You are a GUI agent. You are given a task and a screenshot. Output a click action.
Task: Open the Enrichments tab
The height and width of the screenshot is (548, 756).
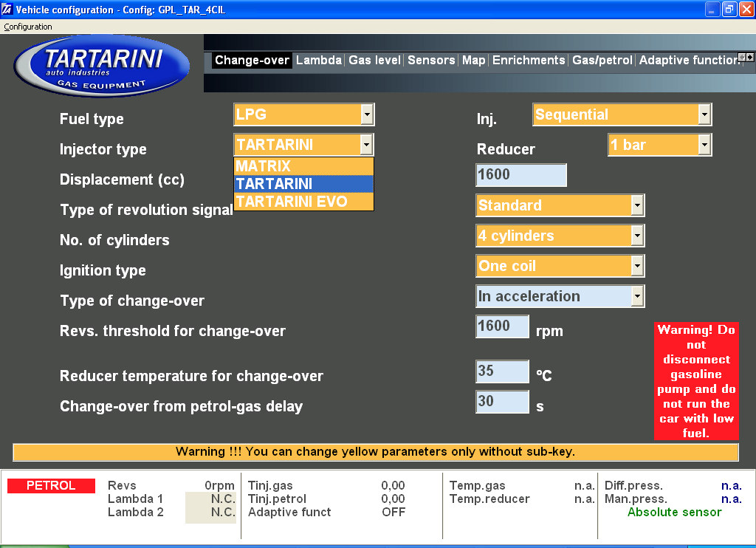529,61
